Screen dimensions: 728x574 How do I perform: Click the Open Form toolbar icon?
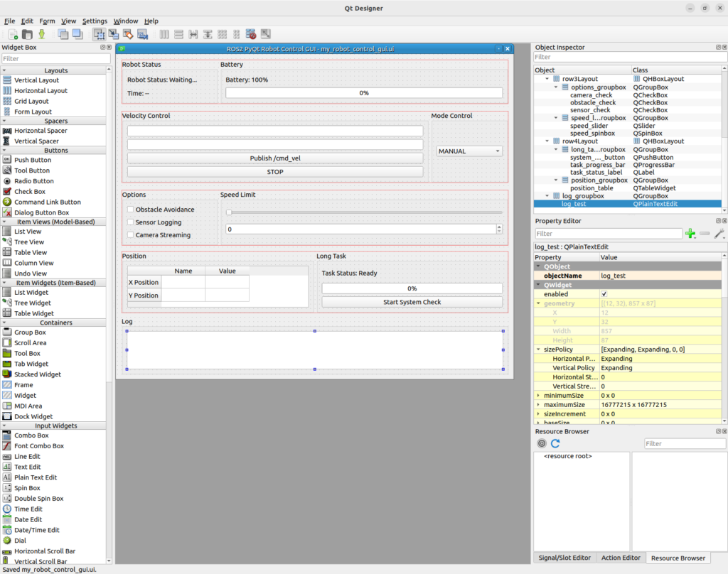pyautogui.click(x=28, y=34)
